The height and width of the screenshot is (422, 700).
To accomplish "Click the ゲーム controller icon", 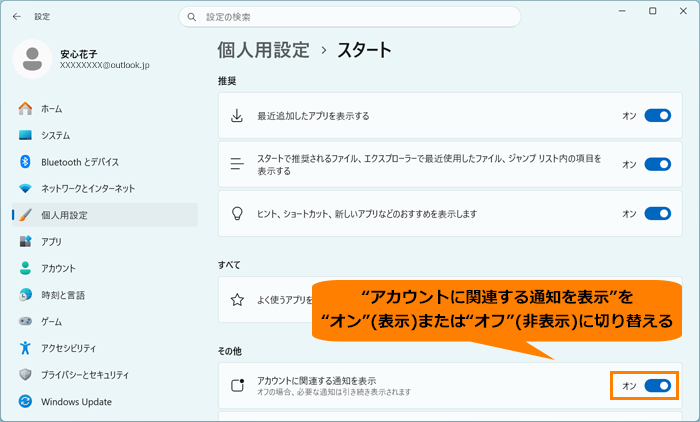I will coord(25,321).
